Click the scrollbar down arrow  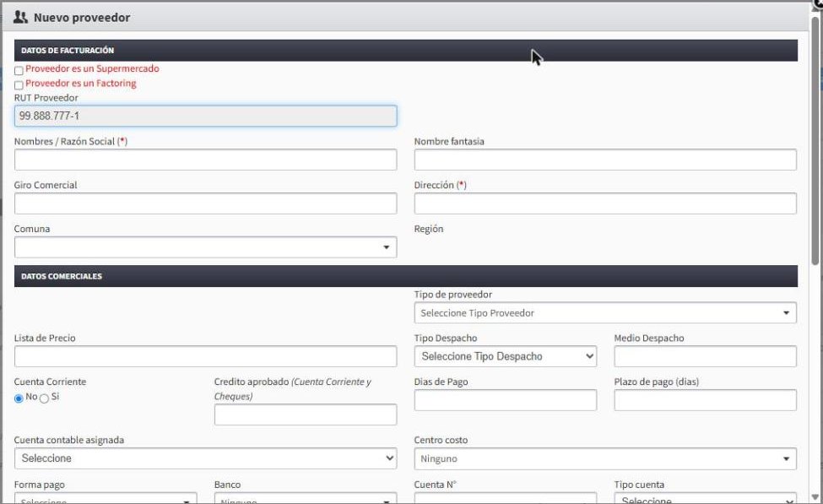click(815, 497)
